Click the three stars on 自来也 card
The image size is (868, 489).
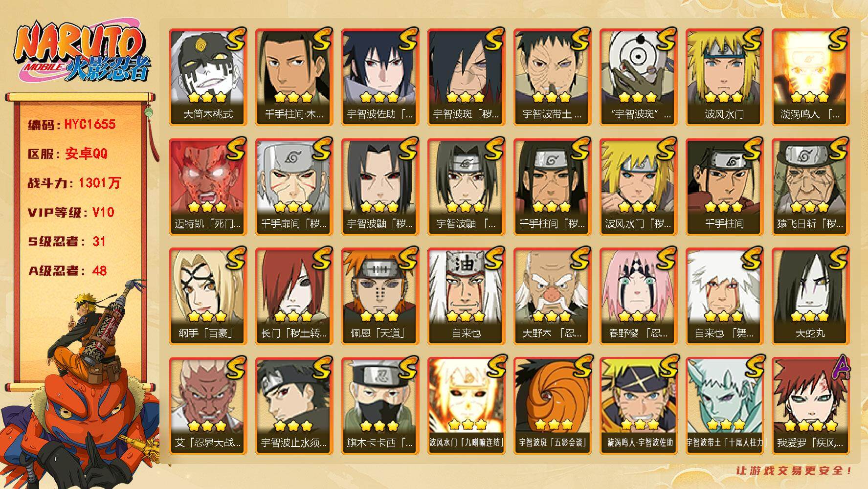[466, 316]
